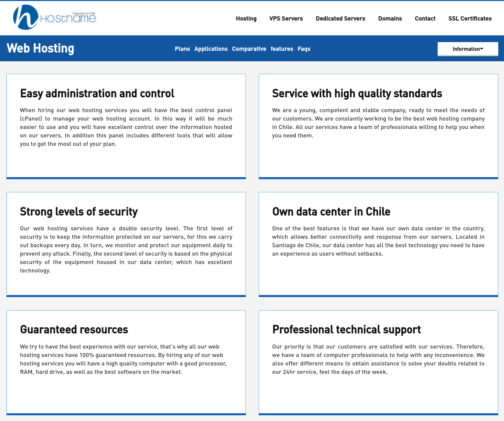Screen dimensions: 504x421
Task: Go to Dedicated Servers
Action: pos(340,19)
